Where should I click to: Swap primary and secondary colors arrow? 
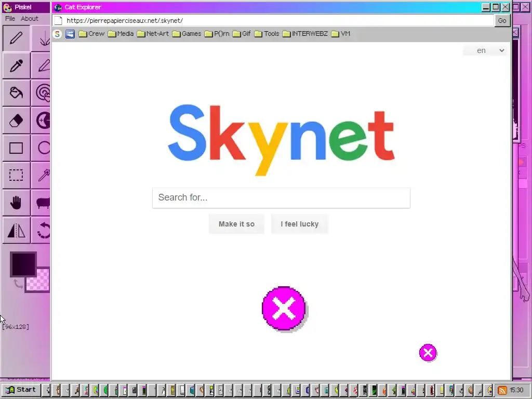(x=18, y=284)
